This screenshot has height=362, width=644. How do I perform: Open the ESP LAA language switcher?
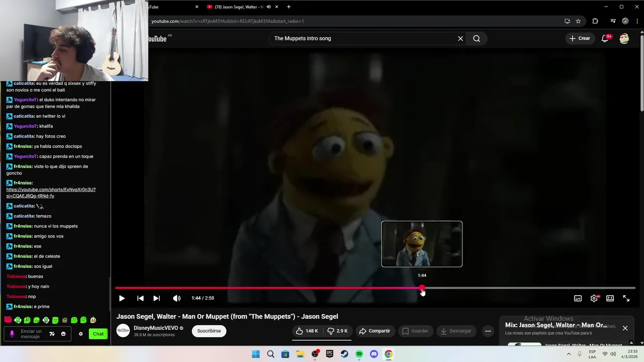[x=593, y=354]
